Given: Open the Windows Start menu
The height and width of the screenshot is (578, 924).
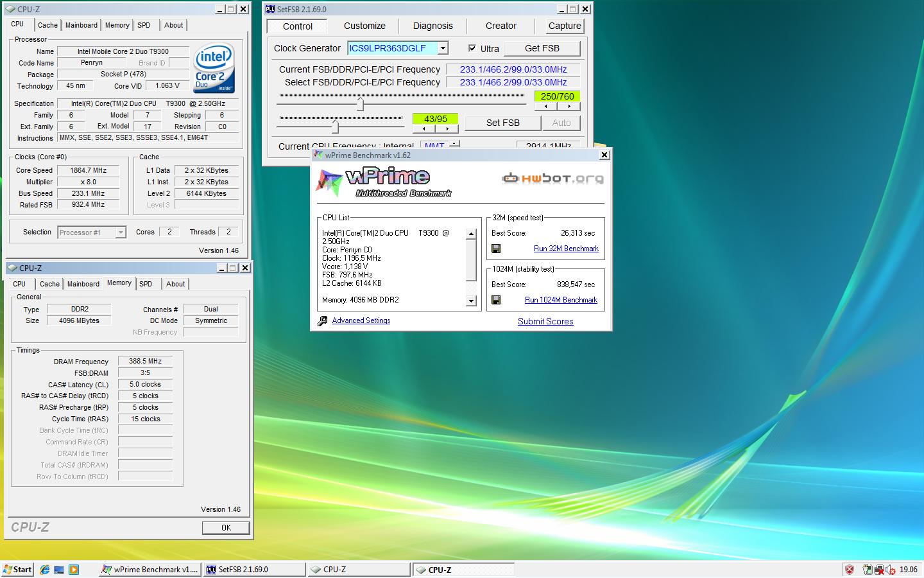Looking at the screenshot, I should point(17,569).
